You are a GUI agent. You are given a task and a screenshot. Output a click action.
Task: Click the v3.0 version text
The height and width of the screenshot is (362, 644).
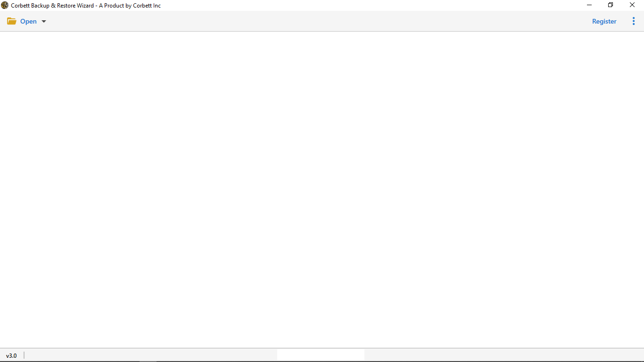point(11,355)
